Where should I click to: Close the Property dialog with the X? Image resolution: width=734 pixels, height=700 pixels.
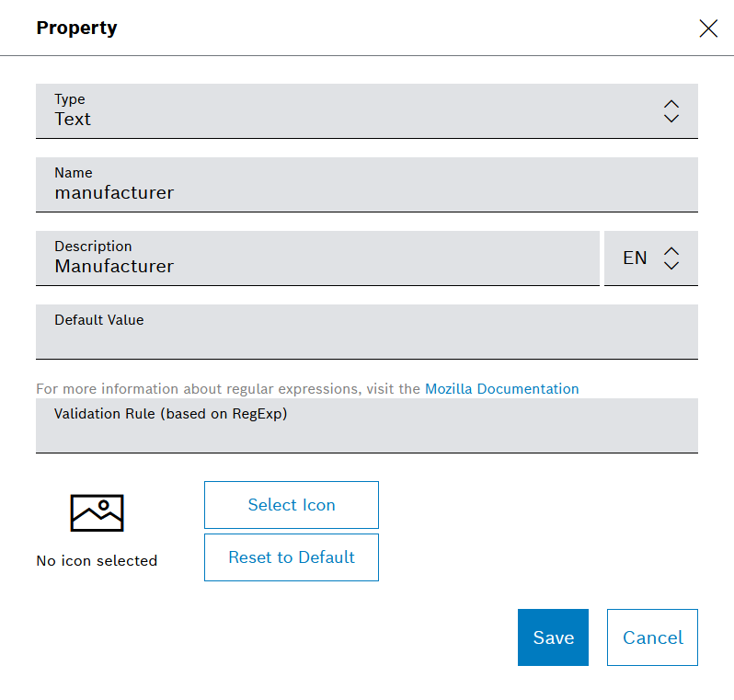tap(708, 29)
